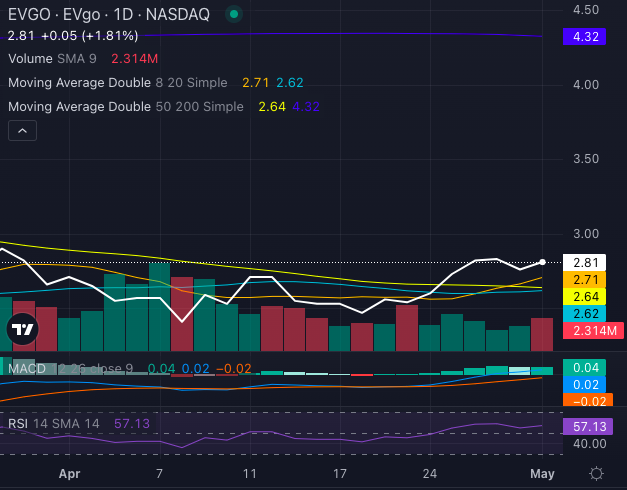This screenshot has width=627, height=490.
Task: Click the 7 date axis label
Action: coord(160,474)
